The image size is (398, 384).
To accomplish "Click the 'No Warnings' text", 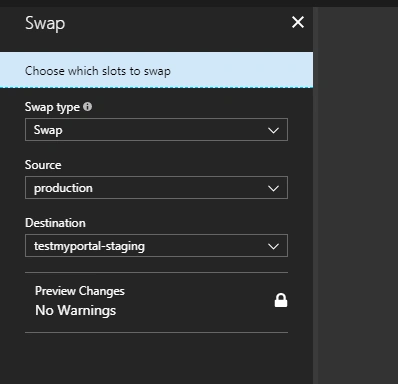I will [76, 310].
